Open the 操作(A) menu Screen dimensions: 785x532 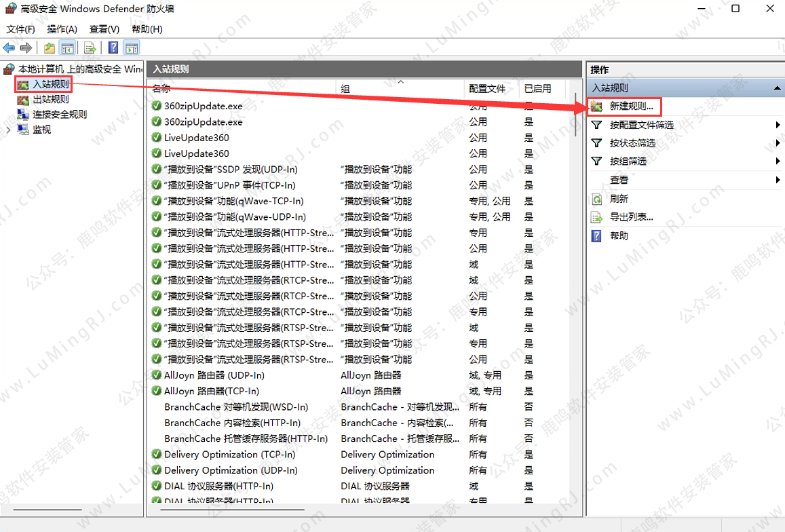click(x=62, y=29)
